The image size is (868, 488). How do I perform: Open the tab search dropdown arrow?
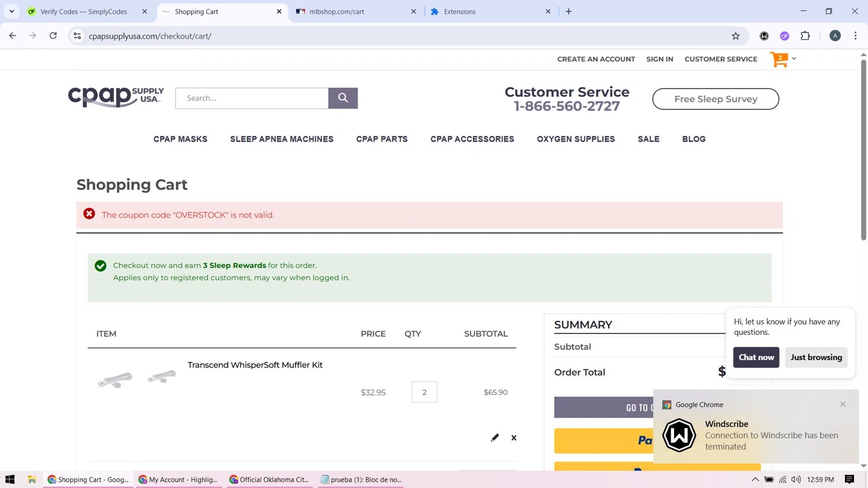click(12, 12)
